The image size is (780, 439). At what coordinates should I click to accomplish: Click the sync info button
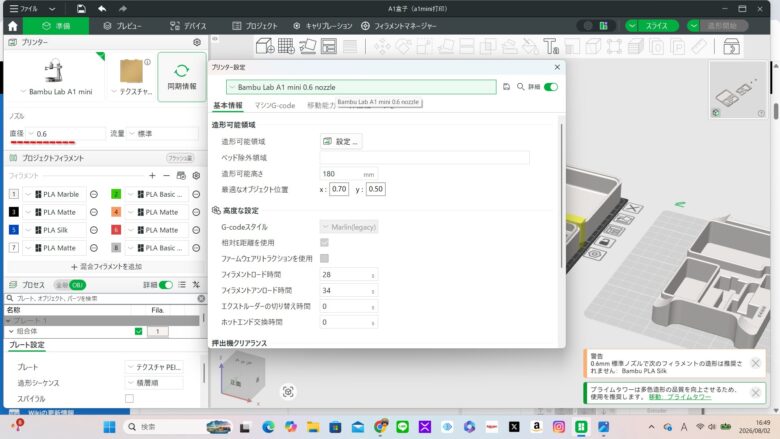[182, 77]
